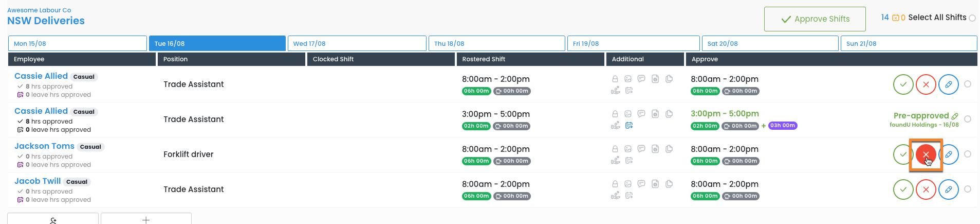
Task: Edit the Pre-approved shift via its pencil icon
Action: click(x=954, y=116)
